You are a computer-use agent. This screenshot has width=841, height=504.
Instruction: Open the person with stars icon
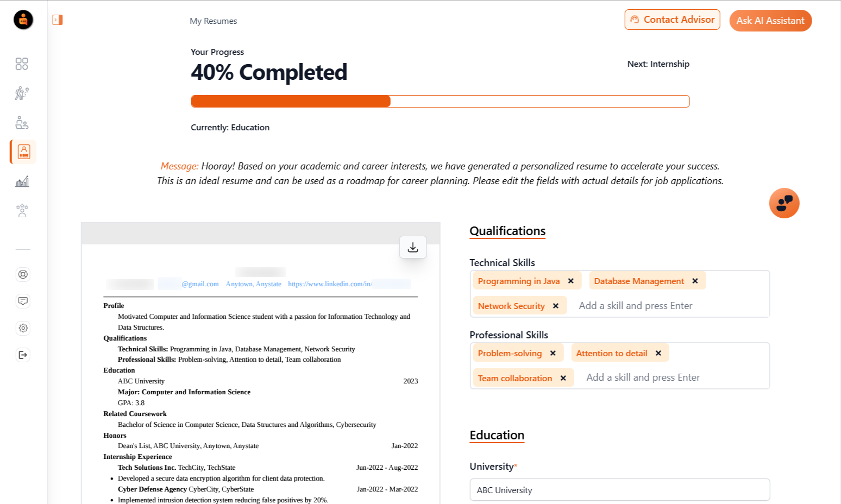(22, 211)
